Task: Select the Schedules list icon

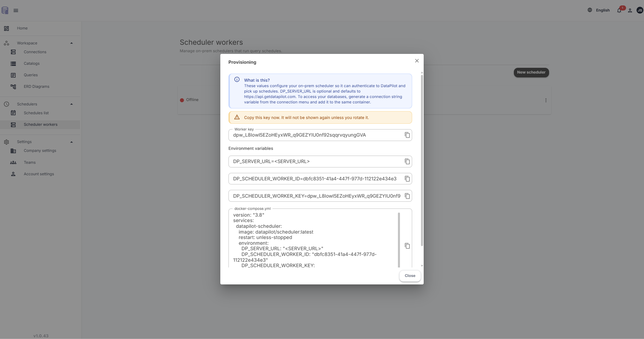Action: pos(13,113)
